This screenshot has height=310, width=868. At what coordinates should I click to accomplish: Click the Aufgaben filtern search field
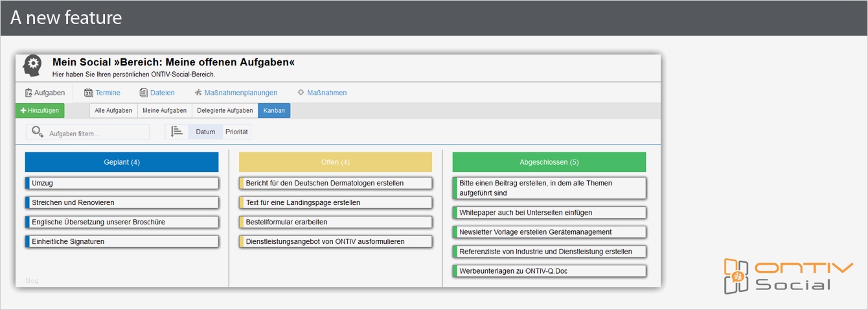[x=87, y=132]
